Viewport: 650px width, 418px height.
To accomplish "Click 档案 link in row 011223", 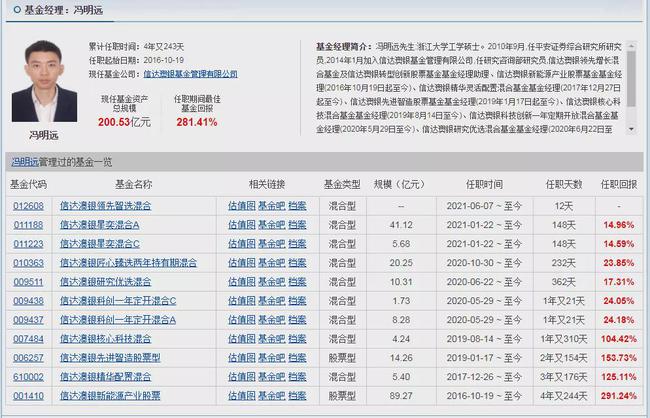I will [297, 244].
